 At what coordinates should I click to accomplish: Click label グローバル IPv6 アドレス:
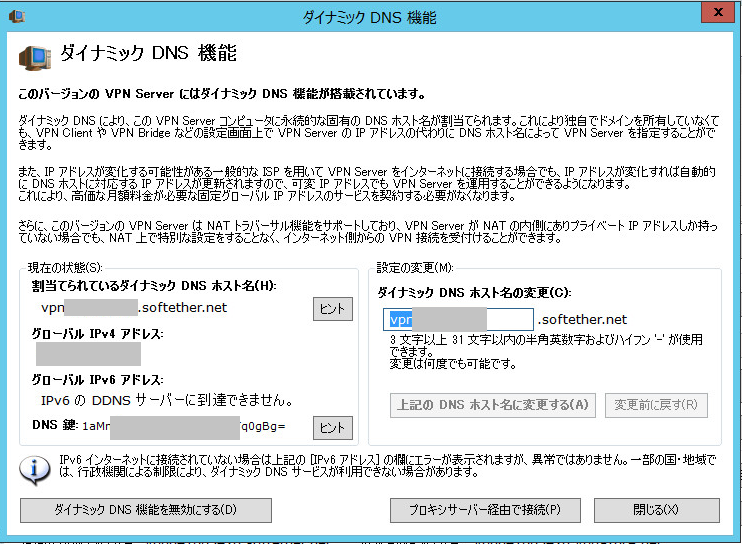pyautogui.click(x=97, y=380)
